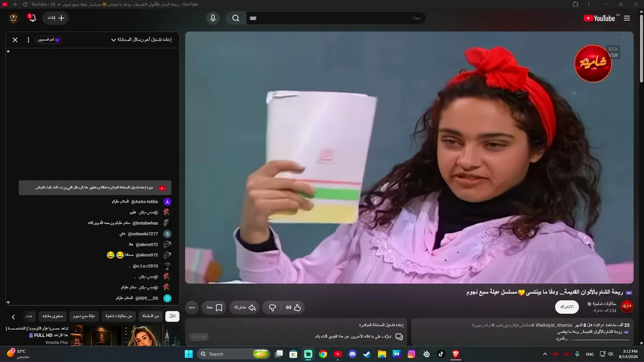Screen dimensions: 644x362
Task: Select the عيلة سبع نجوم filter chip
Action: tap(84, 316)
